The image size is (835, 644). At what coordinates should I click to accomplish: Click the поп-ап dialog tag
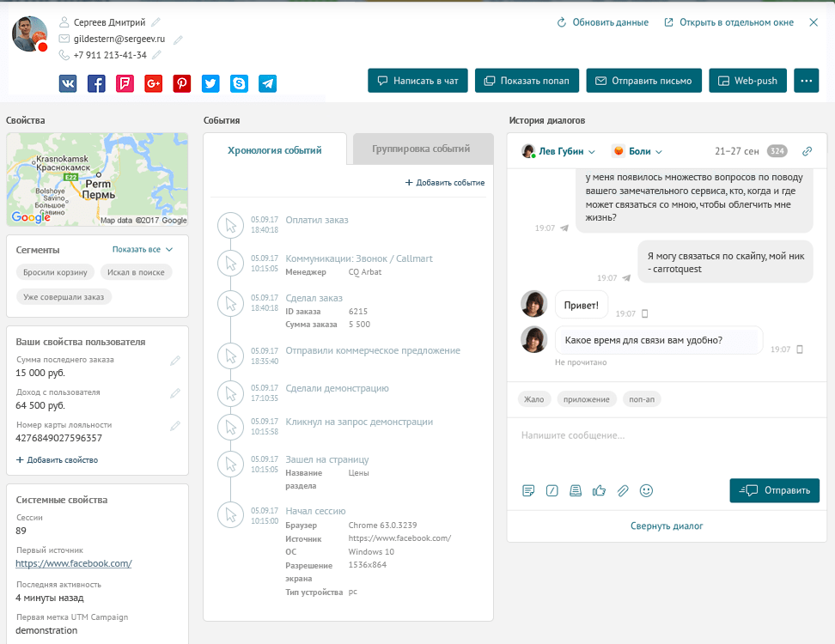click(x=642, y=399)
